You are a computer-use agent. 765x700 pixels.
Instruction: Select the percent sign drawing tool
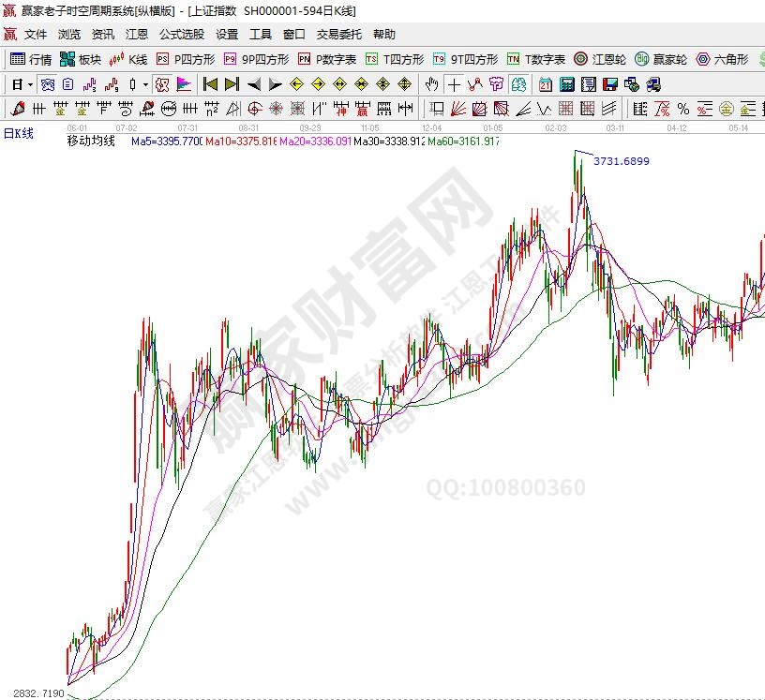tap(682, 109)
